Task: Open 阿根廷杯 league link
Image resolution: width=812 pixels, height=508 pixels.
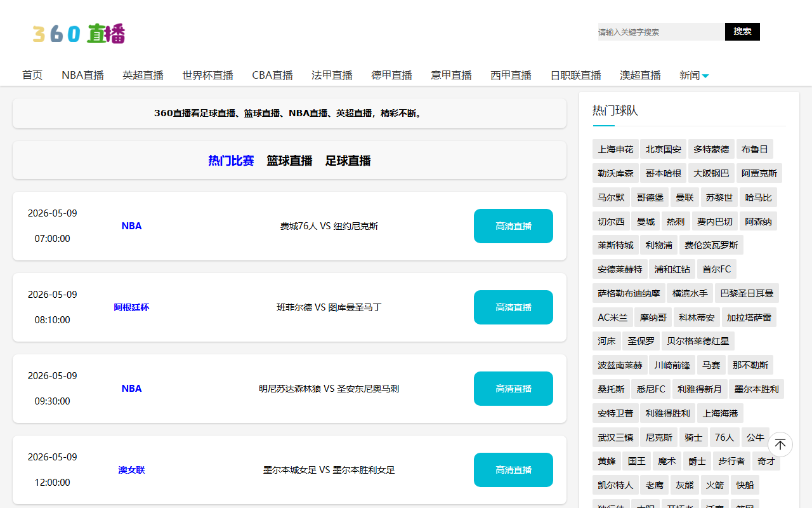Action: (x=131, y=307)
